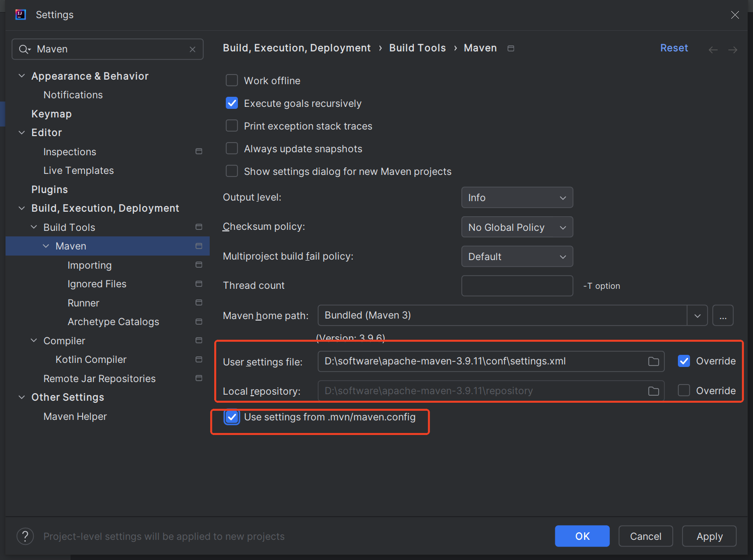Open Plugins settings page

click(x=49, y=190)
